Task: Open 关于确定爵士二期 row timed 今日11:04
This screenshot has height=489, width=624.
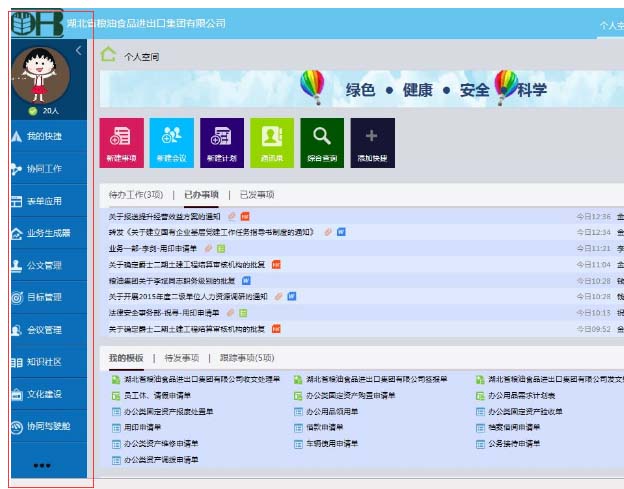Action: [187, 264]
